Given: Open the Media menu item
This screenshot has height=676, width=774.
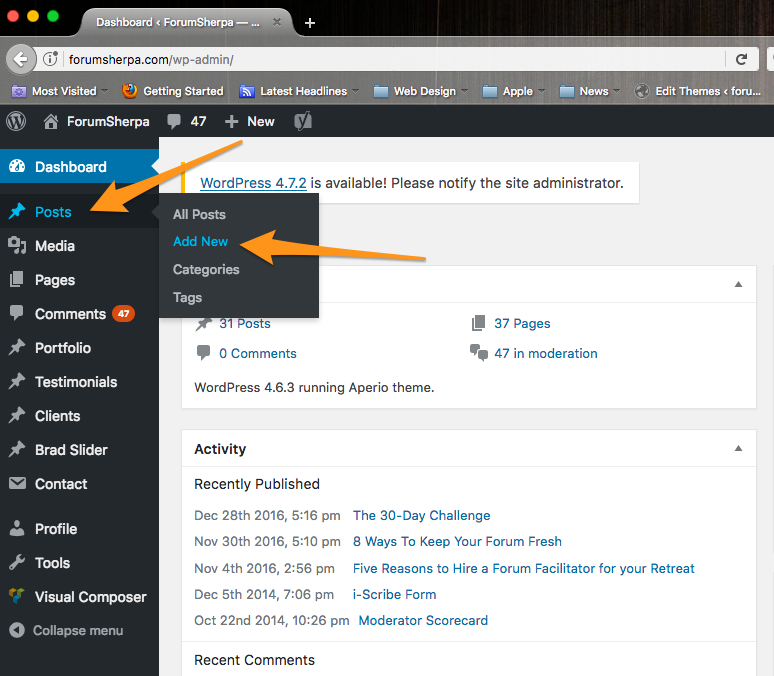Looking at the screenshot, I should [x=55, y=245].
